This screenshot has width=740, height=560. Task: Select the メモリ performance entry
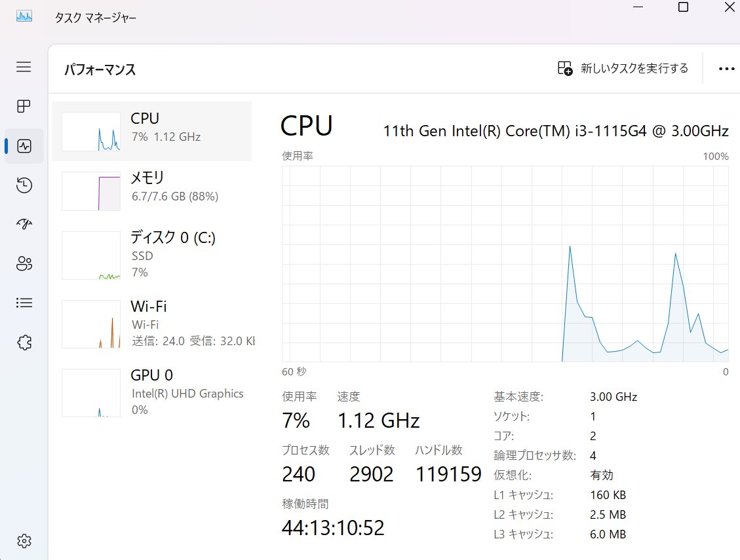point(151,191)
